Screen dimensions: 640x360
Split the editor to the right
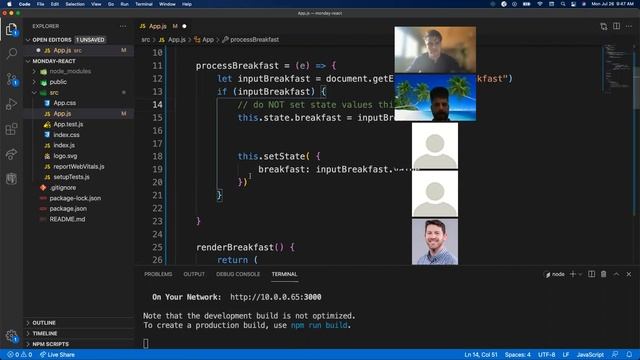(616, 27)
